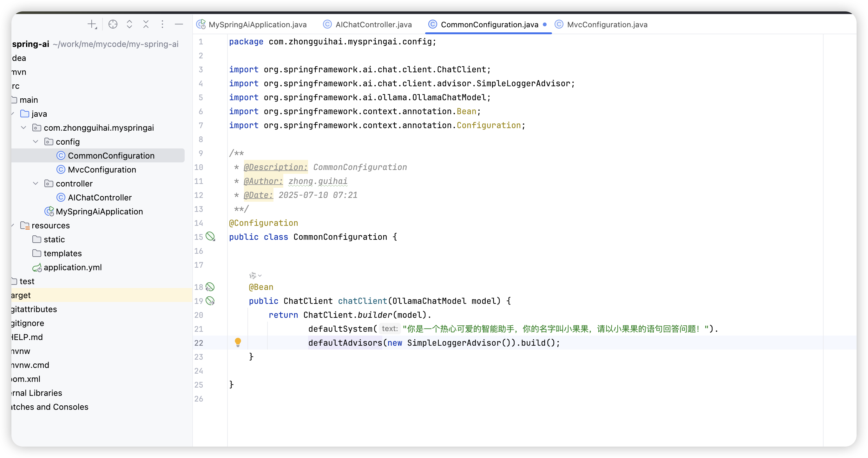The height and width of the screenshot is (458, 868).
Task: Switch to the AIChatController.java tab
Action: coord(367,24)
